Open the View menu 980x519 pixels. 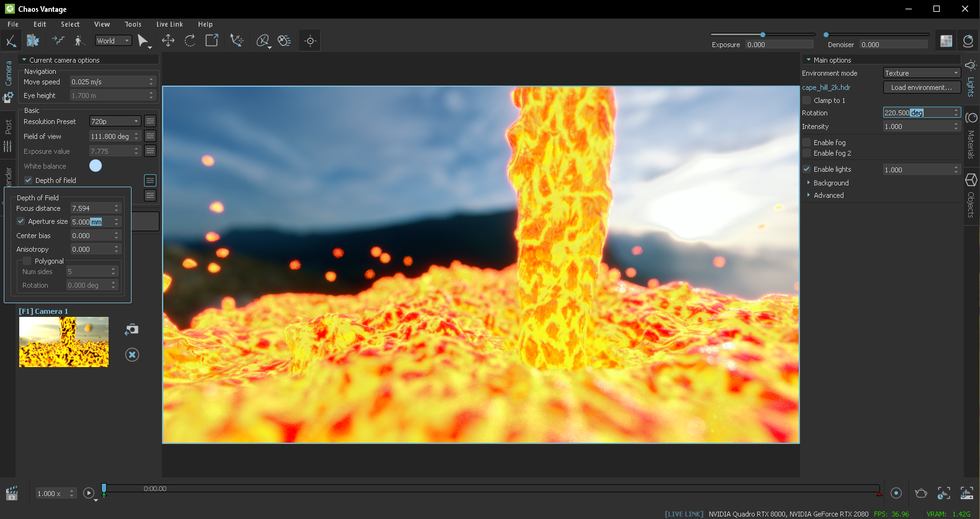click(102, 24)
